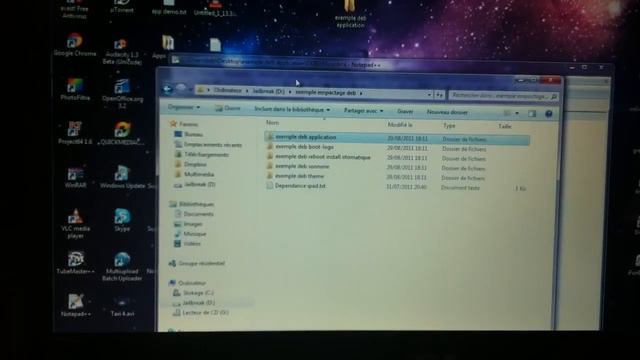
Task: Toggle the Explorer preview pane icon
Action: click(x=532, y=113)
